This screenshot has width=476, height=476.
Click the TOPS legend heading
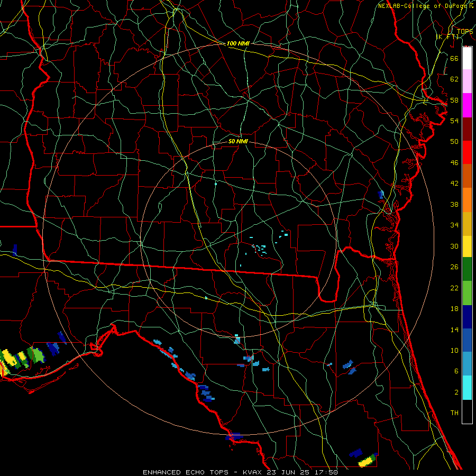(x=465, y=32)
